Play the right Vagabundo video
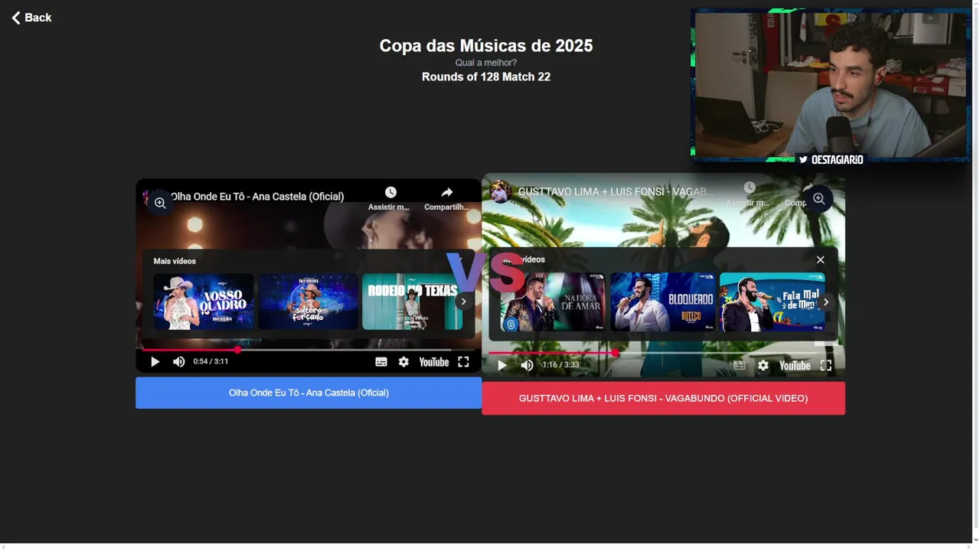This screenshot has width=980, height=551. (x=502, y=366)
